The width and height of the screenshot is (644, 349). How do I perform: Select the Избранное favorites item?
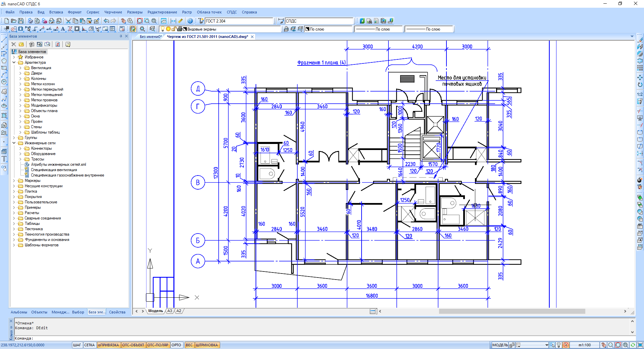point(34,57)
